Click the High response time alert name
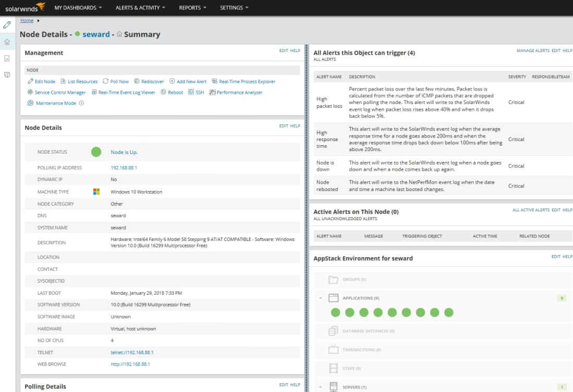 pyautogui.click(x=327, y=140)
